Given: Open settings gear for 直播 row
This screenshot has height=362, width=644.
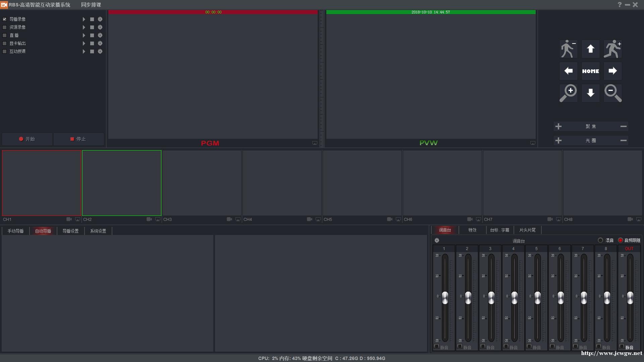Looking at the screenshot, I should coord(100,35).
